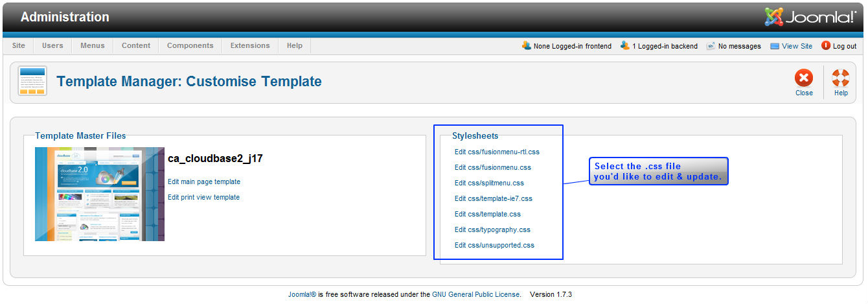Click the No messages envelope icon
Screen dimensions: 868x304
(711, 46)
